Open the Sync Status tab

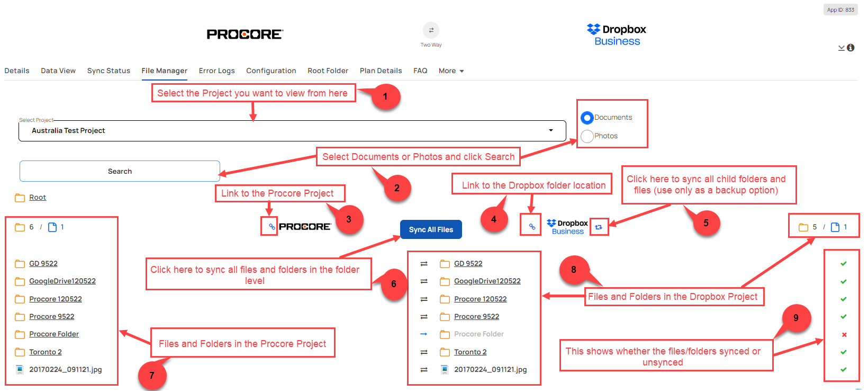[108, 71]
